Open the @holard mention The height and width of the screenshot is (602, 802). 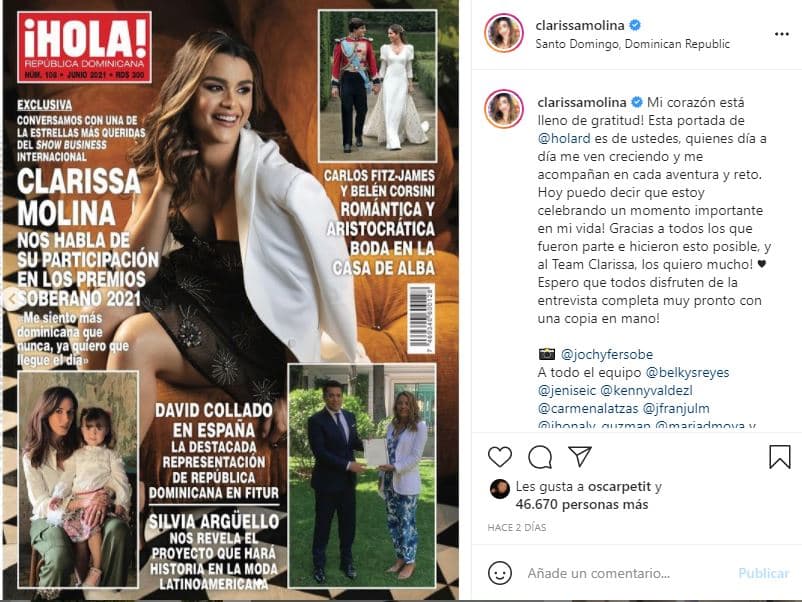tap(564, 139)
